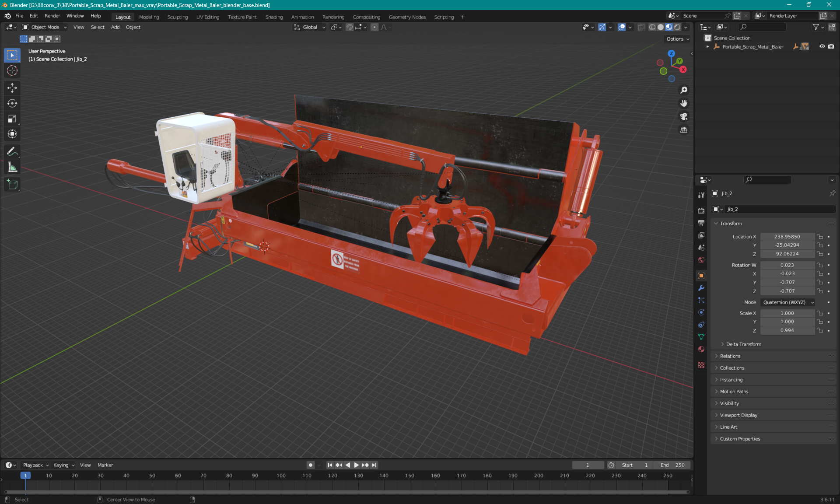Open the Physics properties tab
Screen dimensions: 840x504
coord(701,312)
